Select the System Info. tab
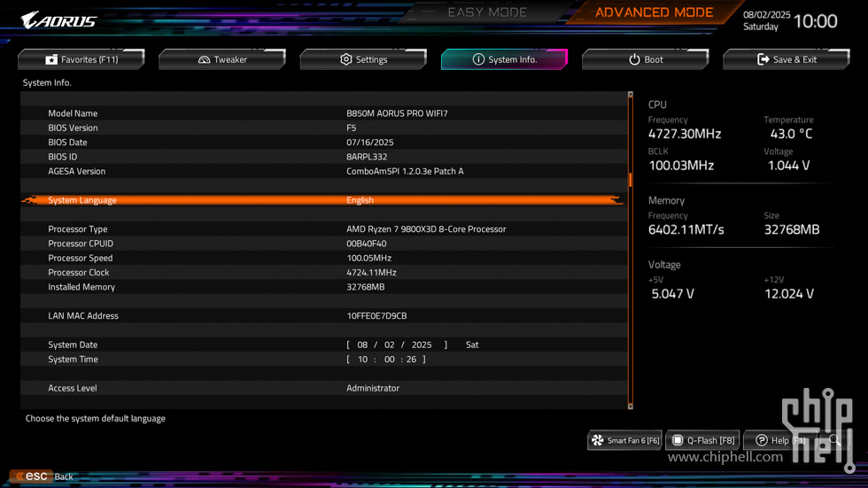 [x=504, y=59]
